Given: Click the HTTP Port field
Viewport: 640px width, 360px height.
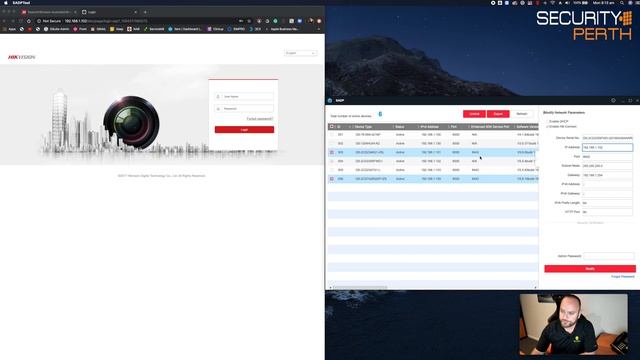Looking at the screenshot, I should point(607,212).
